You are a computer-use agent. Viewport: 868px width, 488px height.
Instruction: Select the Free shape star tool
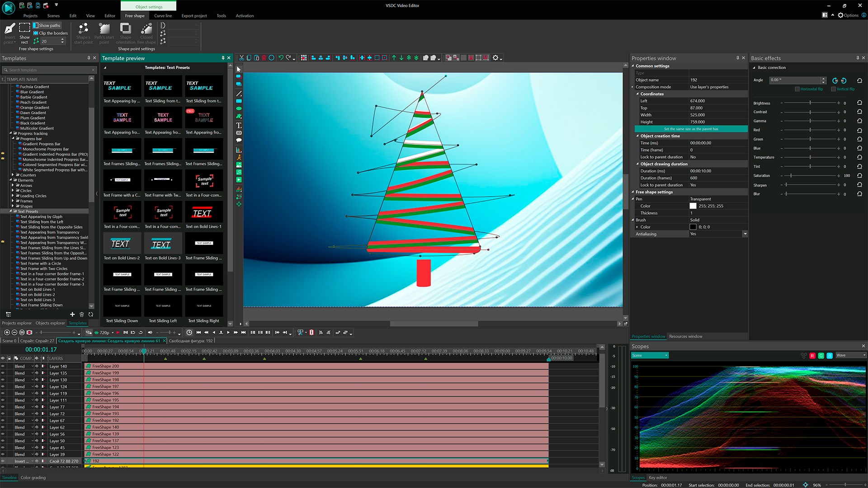[x=239, y=115]
